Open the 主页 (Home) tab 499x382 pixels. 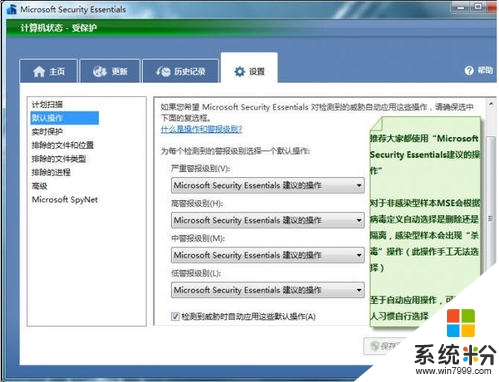49,71
